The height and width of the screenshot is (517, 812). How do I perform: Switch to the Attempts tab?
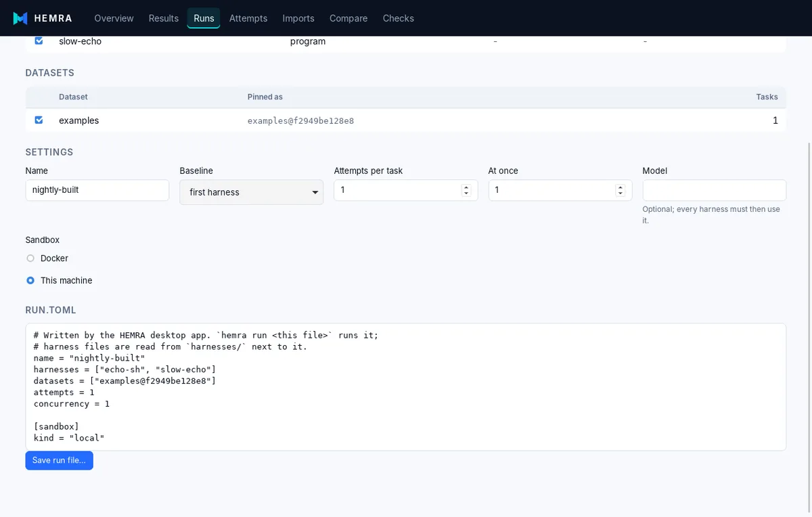click(248, 18)
